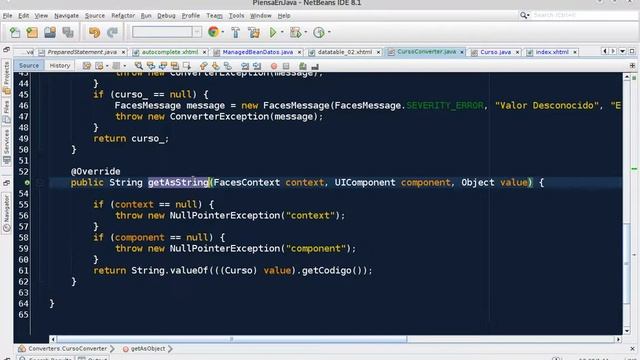Click the Redo toolbar icon
This screenshot has height=360, width=640.
[112, 32]
